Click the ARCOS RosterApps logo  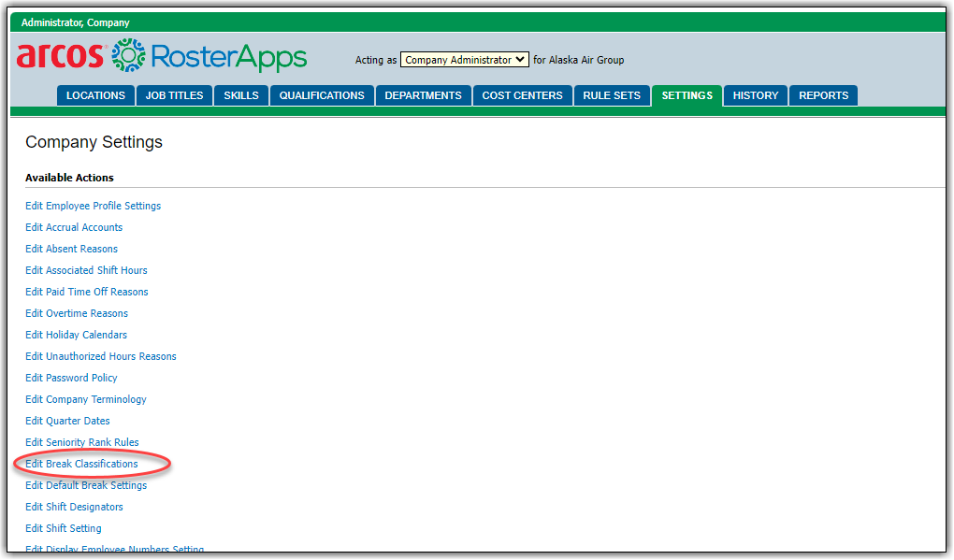coord(161,56)
